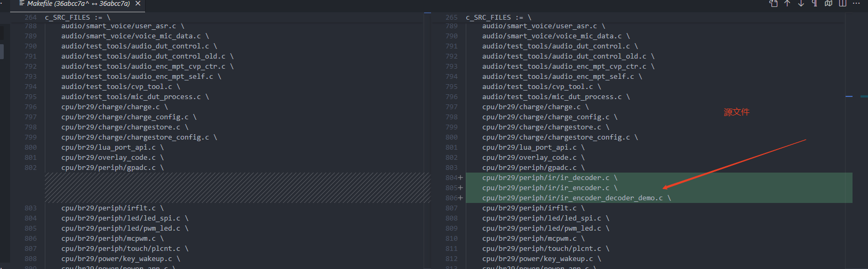Click right pane mic_dut_process.c line 796
Viewport: 868px width, 269px height.
click(556, 97)
